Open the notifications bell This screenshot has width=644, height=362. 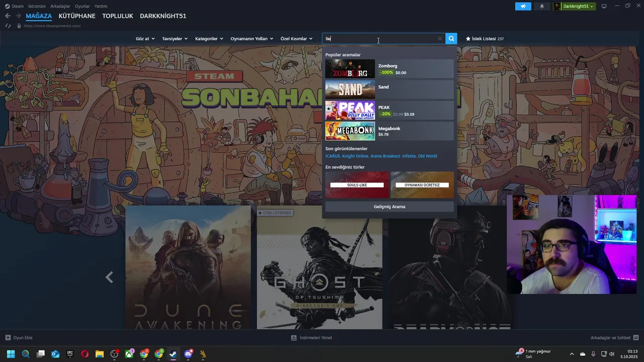[542, 6]
